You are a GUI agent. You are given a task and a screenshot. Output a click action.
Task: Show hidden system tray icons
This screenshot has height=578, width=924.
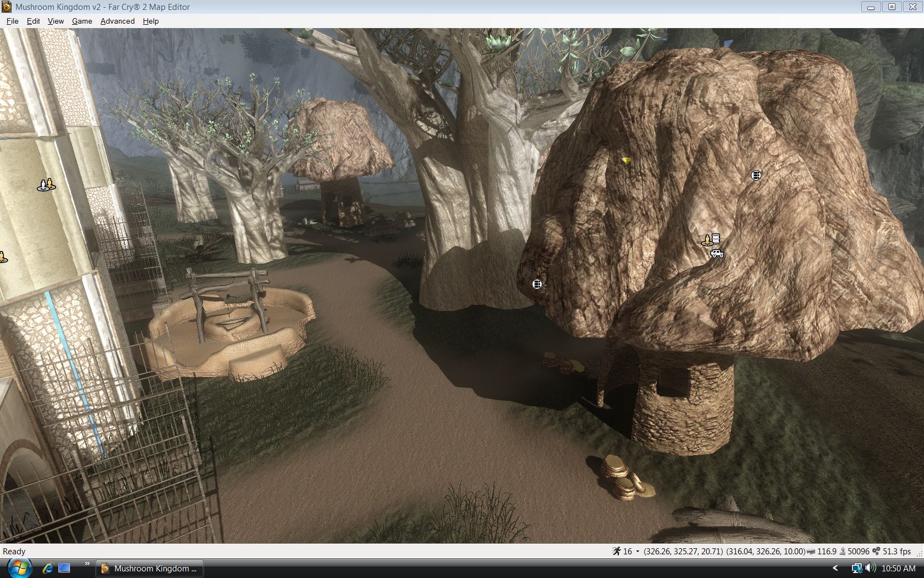835,568
